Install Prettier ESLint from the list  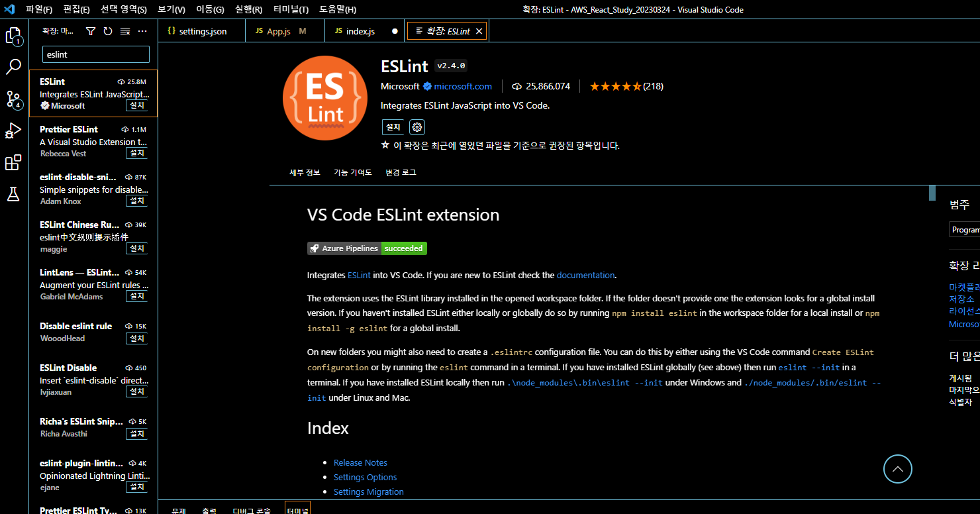pyautogui.click(x=136, y=154)
